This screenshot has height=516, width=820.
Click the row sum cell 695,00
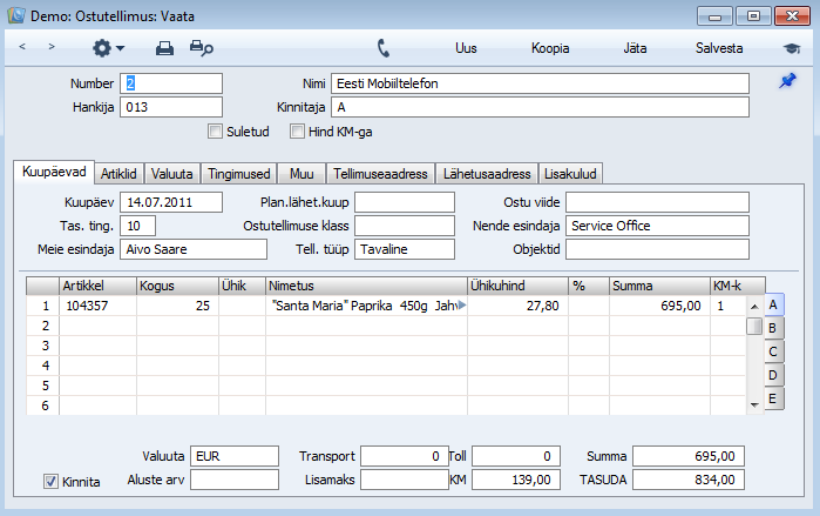coord(659,306)
